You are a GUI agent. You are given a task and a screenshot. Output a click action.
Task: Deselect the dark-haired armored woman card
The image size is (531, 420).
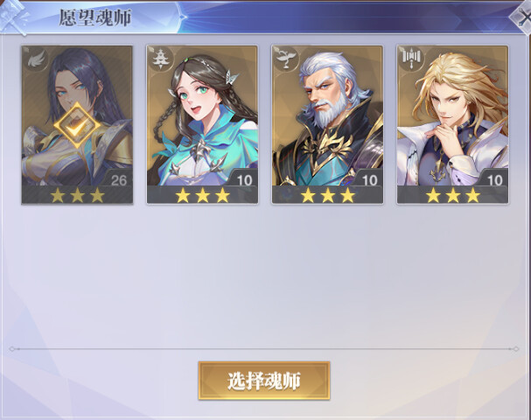[77, 124]
